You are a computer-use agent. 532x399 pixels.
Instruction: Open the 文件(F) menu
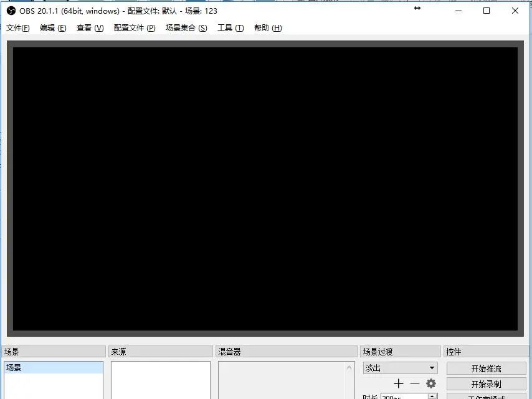(17, 28)
